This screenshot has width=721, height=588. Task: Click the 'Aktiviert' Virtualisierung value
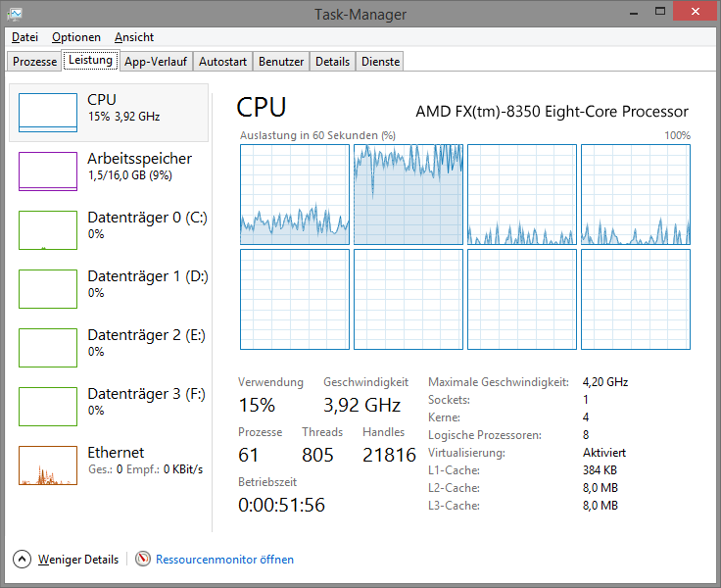[604, 453]
